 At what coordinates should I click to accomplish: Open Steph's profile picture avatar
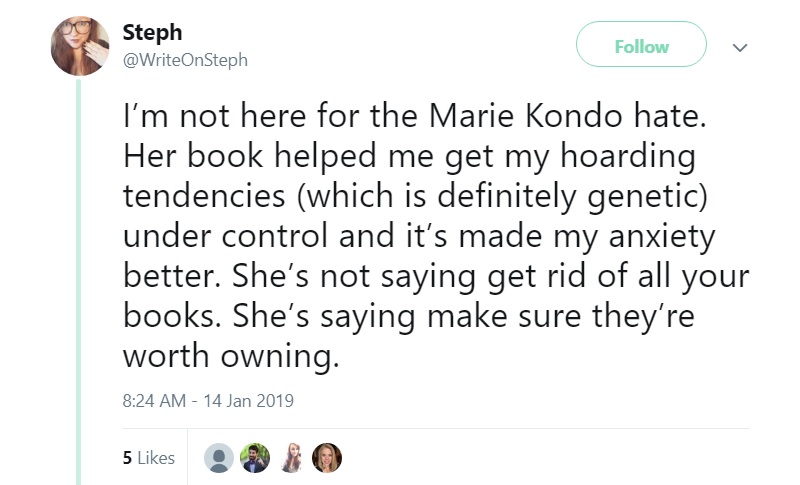coord(80,46)
